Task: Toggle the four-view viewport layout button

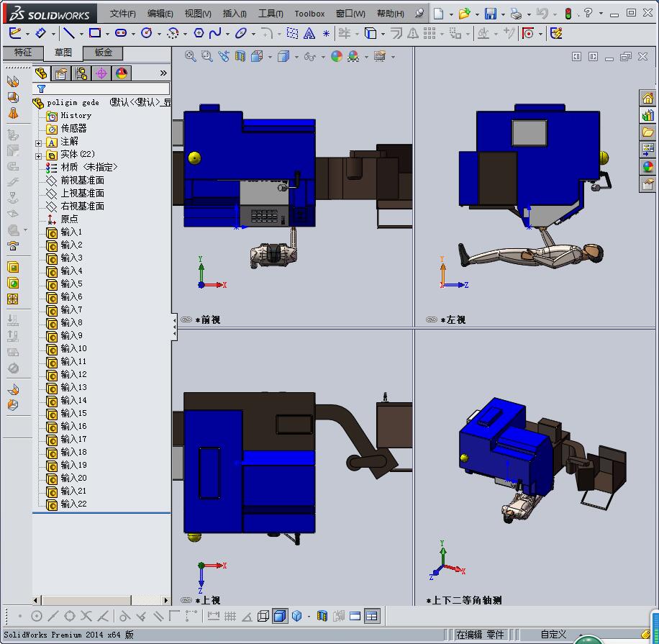Action: click(x=372, y=616)
